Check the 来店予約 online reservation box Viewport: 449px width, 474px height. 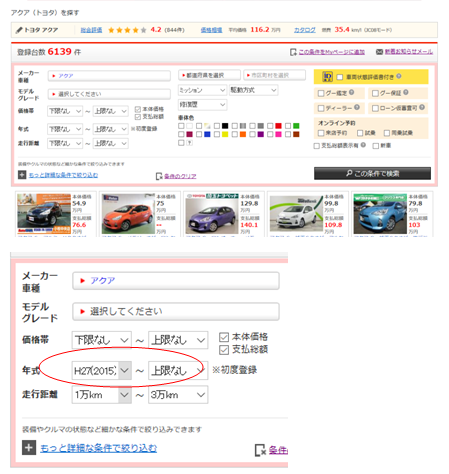pyautogui.click(x=321, y=133)
